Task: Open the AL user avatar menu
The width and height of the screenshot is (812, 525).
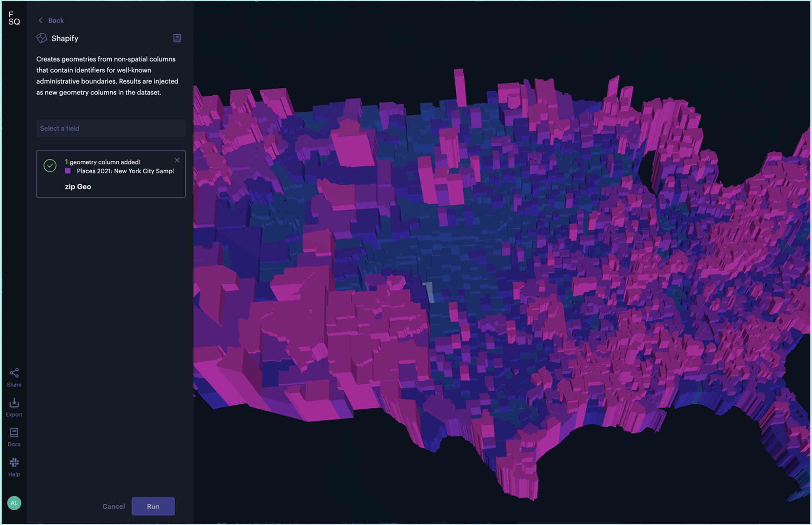Action: [14, 503]
